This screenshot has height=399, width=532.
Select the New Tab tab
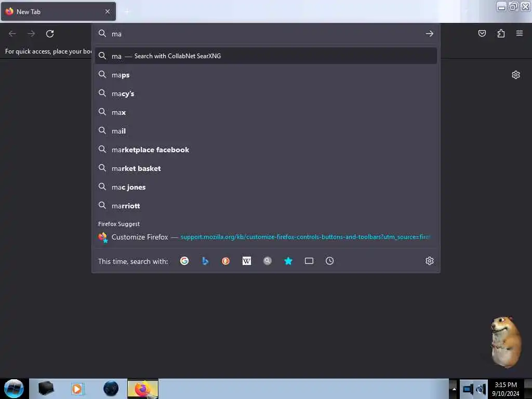[x=58, y=11]
